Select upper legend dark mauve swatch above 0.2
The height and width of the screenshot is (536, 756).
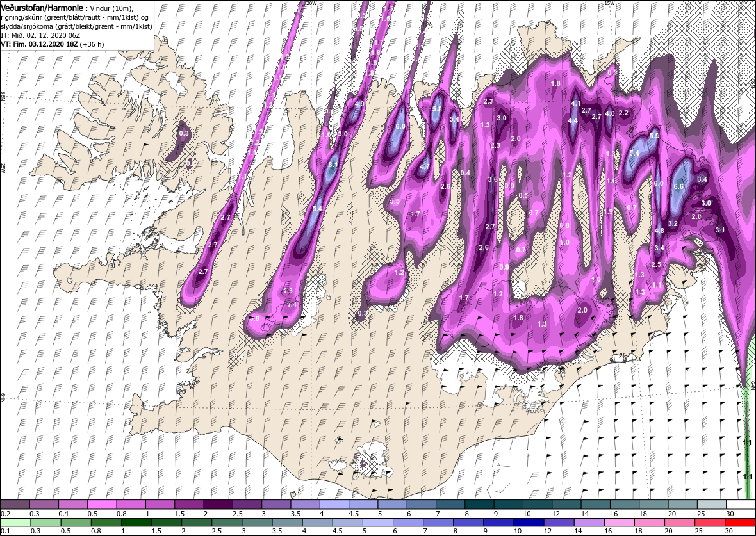[15, 505]
